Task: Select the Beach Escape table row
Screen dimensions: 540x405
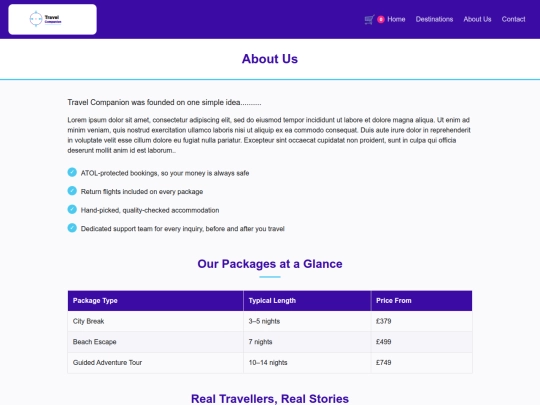Action: (x=270, y=342)
